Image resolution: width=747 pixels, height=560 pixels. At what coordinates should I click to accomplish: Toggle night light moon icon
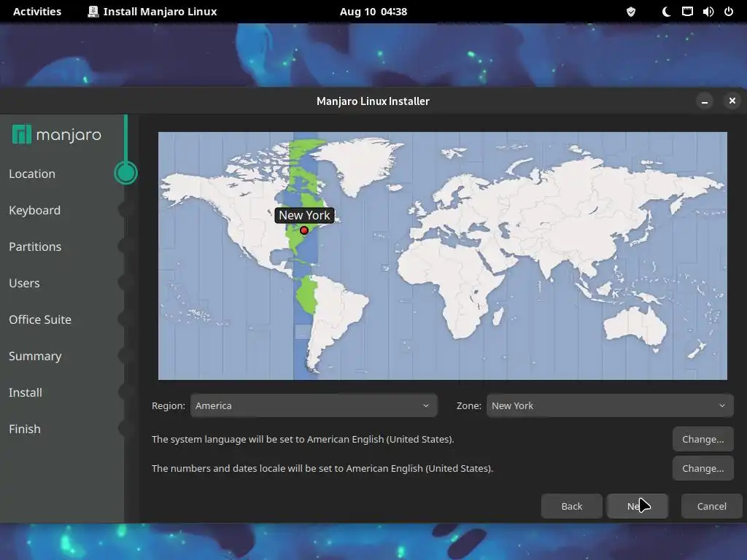[x=667, y=12]
